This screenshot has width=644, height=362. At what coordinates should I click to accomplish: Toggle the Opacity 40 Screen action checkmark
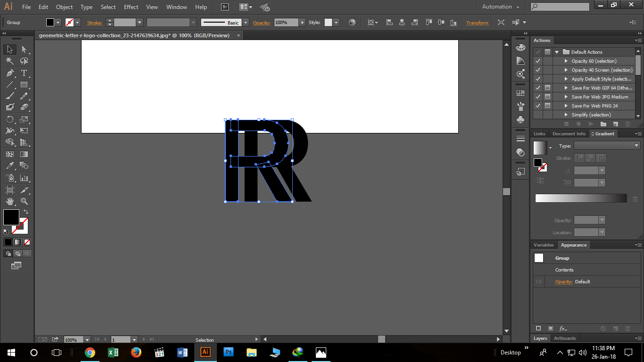click(538, 70)
